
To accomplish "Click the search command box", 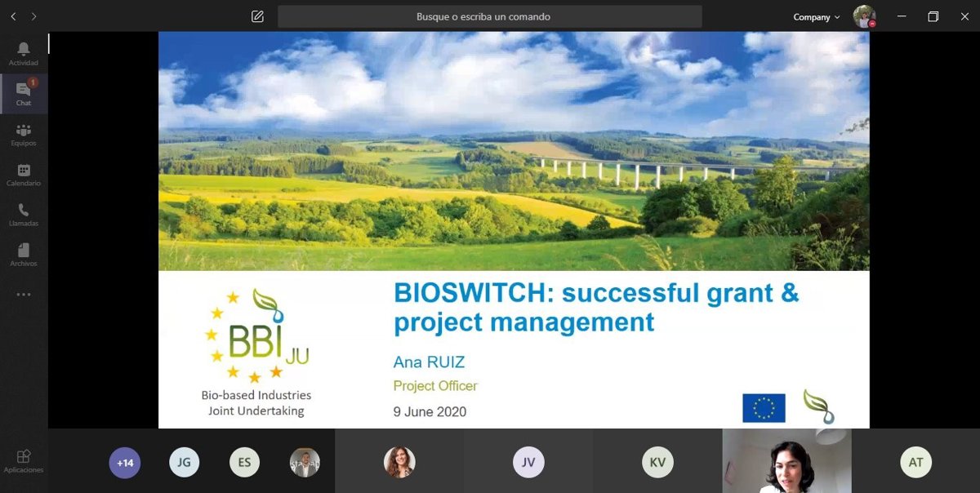I will 489,16.
